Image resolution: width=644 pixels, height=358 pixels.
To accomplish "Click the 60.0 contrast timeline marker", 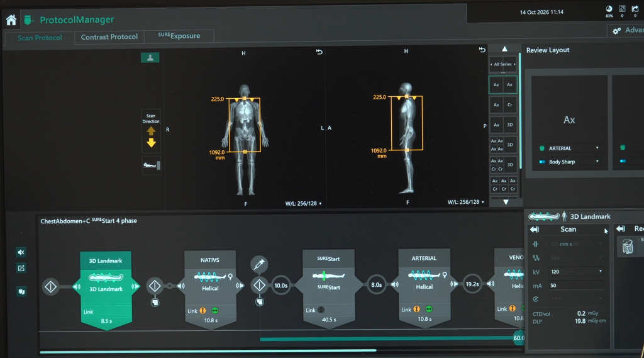I will (x=519, y=338).
